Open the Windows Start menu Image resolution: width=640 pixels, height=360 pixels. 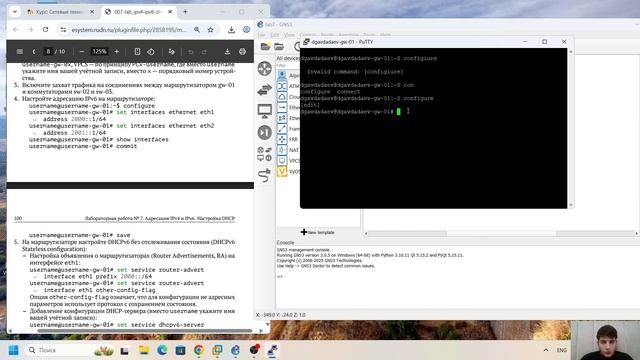click(13, 350)
